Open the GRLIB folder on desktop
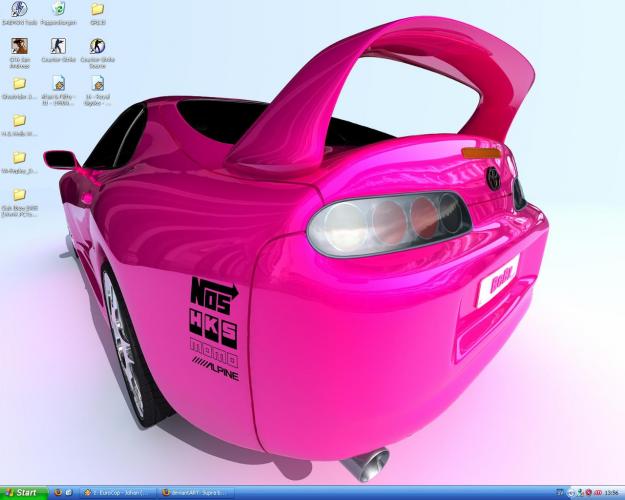Viewport: 625px width, 500px height. click(x=97, y=11)
